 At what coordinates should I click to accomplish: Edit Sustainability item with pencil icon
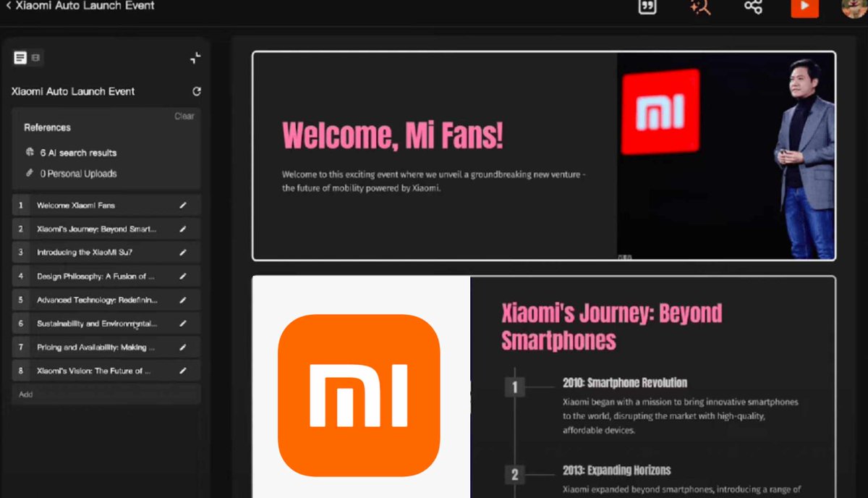pyautogui.click(x=183, y=324)
